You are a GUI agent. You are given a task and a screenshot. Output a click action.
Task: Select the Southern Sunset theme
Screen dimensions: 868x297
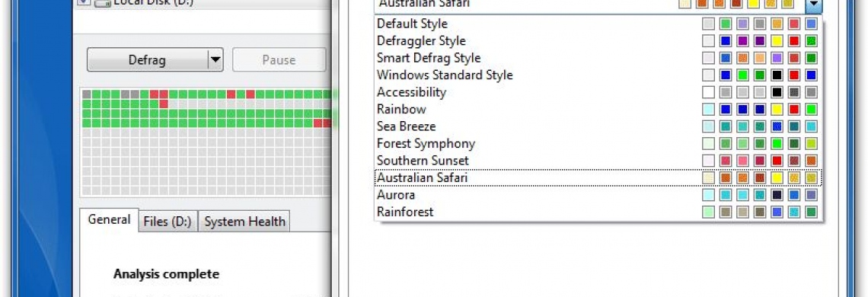click(x=598, y=161)
